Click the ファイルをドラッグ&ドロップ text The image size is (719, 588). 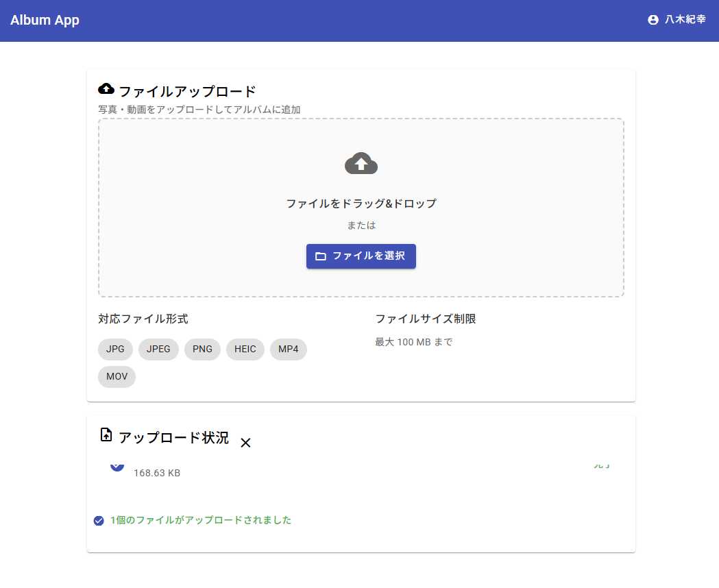(361, 204)
